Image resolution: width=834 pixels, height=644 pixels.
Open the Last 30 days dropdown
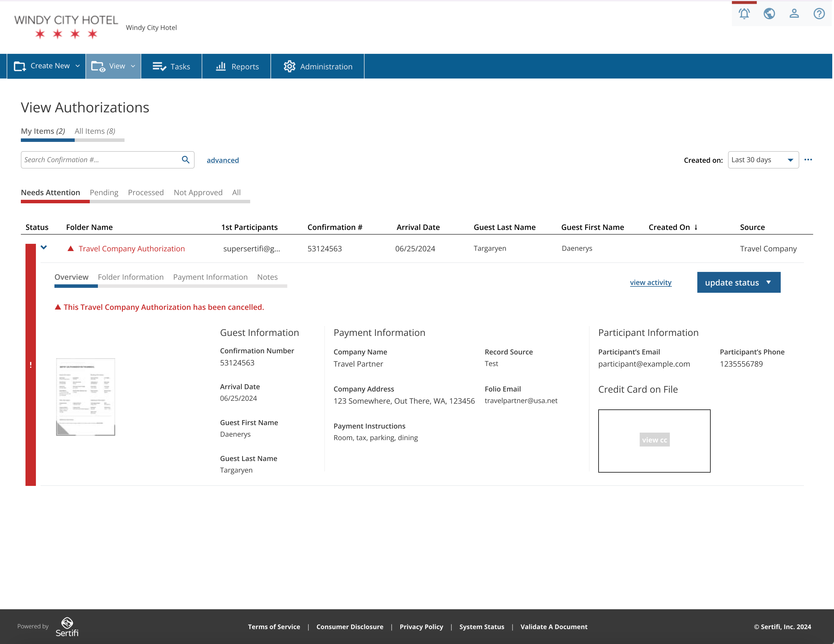click(x=763, y=160)
